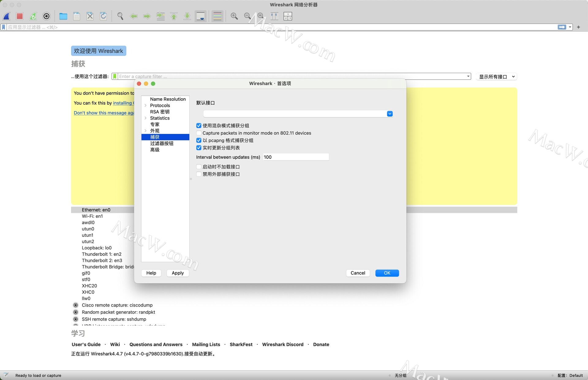Click Help in preferences dialog

pos(151,273)
